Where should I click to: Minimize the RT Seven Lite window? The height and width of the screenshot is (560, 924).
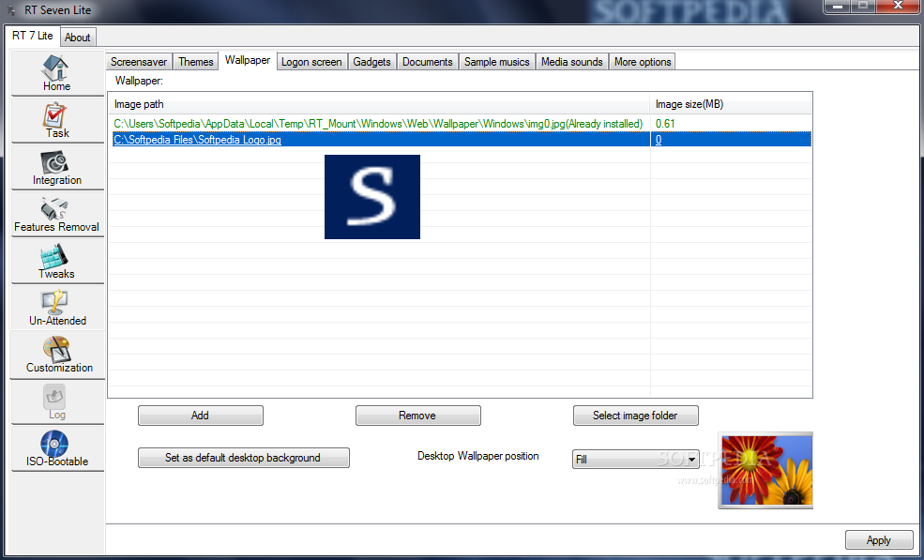[x=837, y=7]
